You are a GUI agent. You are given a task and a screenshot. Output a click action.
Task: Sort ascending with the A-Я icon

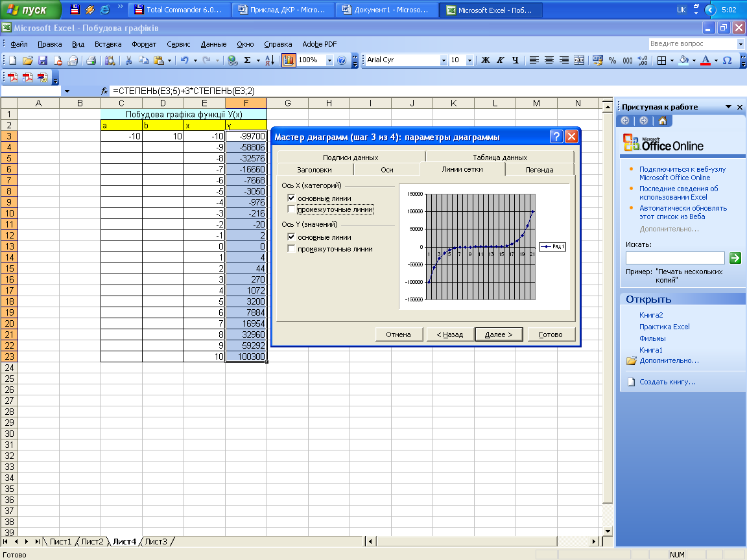click(270, 60)
